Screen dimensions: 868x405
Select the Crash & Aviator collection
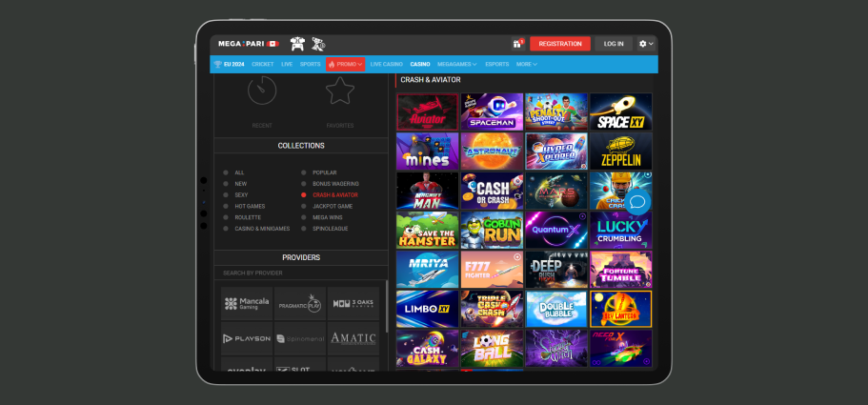coord(330,194)
